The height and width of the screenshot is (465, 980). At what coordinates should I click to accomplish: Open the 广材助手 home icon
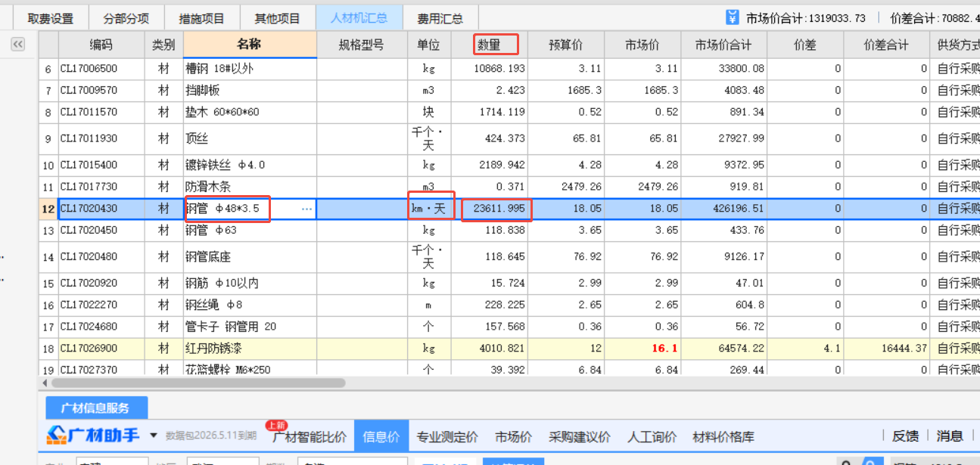click(x=57, y=436)
